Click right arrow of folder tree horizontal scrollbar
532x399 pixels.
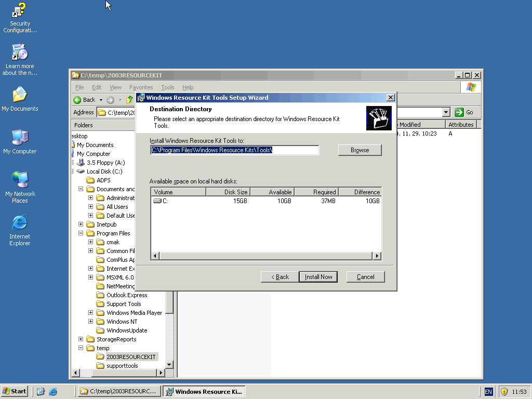pos(161,373)
